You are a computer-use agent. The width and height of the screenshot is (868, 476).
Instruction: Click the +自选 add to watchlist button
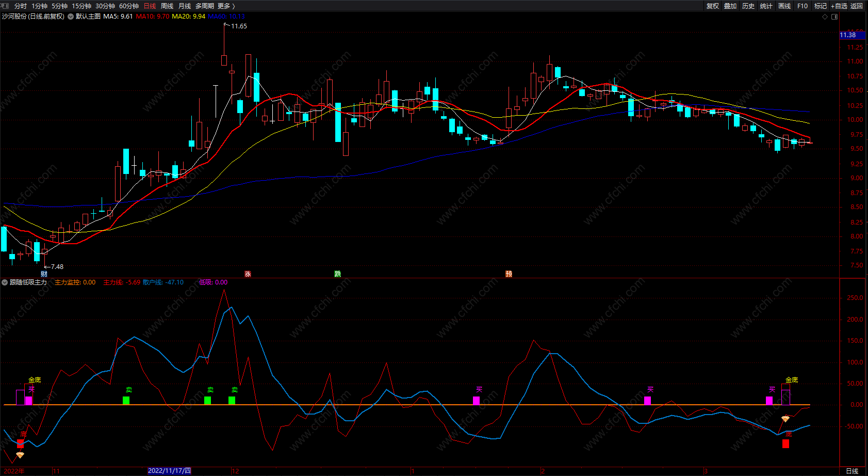[839, 6]
